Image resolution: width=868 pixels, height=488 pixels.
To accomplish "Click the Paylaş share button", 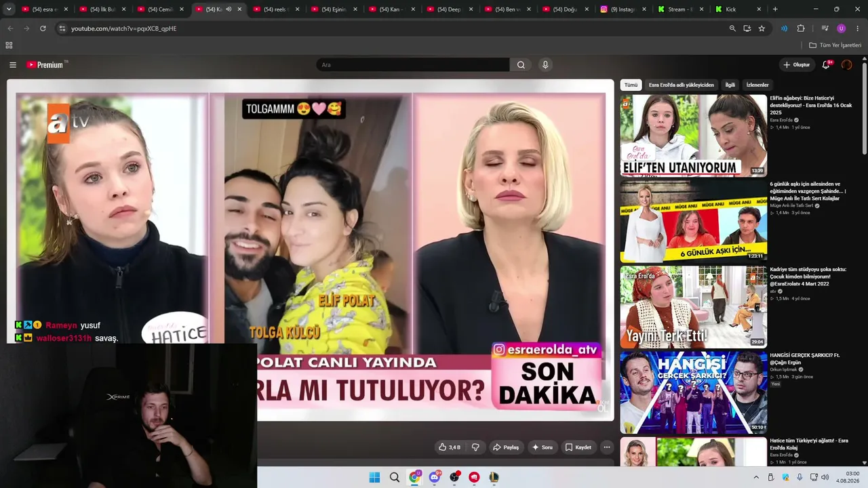I will (x=506, y=447).
